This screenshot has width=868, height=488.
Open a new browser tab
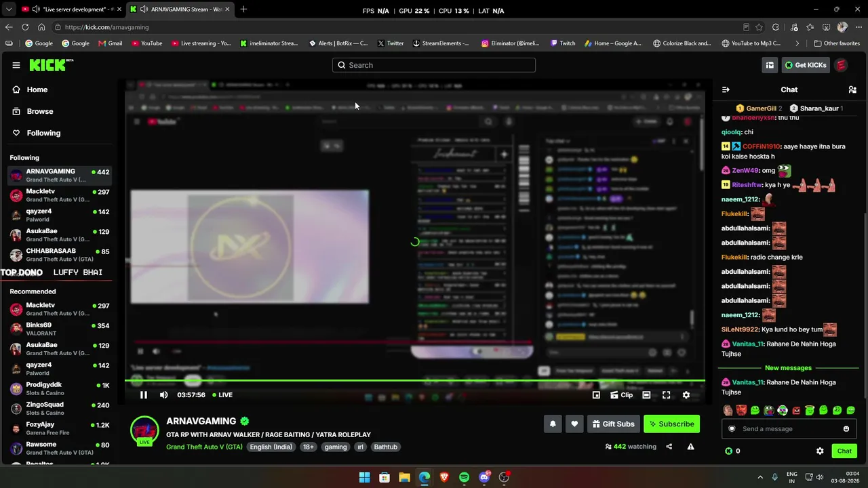tap(243, 9)
